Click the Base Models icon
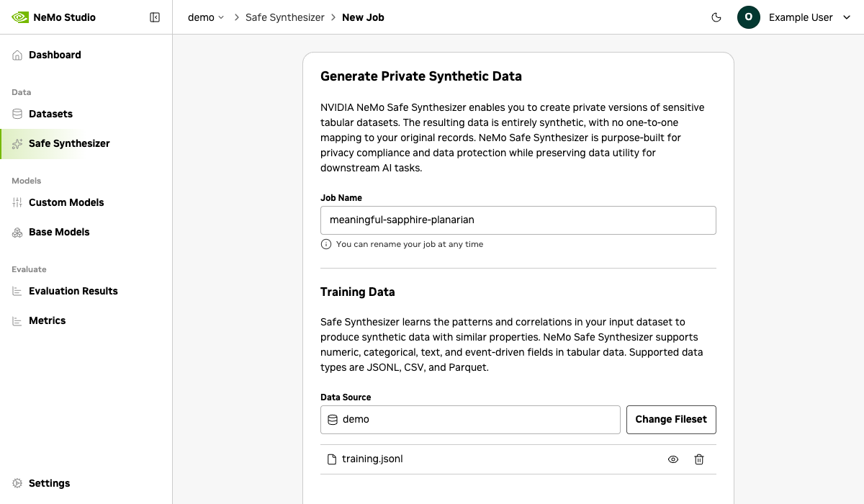 17,233
